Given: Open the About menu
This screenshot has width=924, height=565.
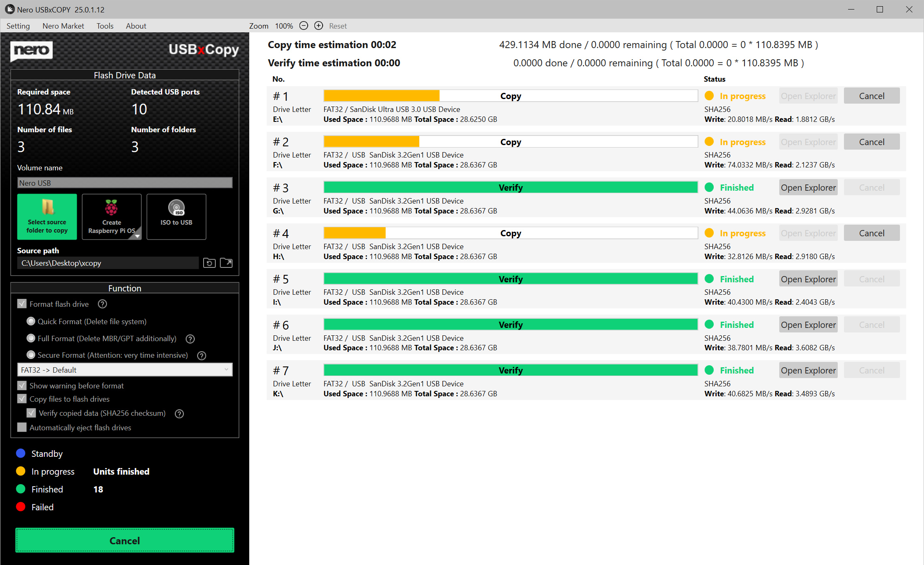Looking at the screenshot, I should coord(136,26).
